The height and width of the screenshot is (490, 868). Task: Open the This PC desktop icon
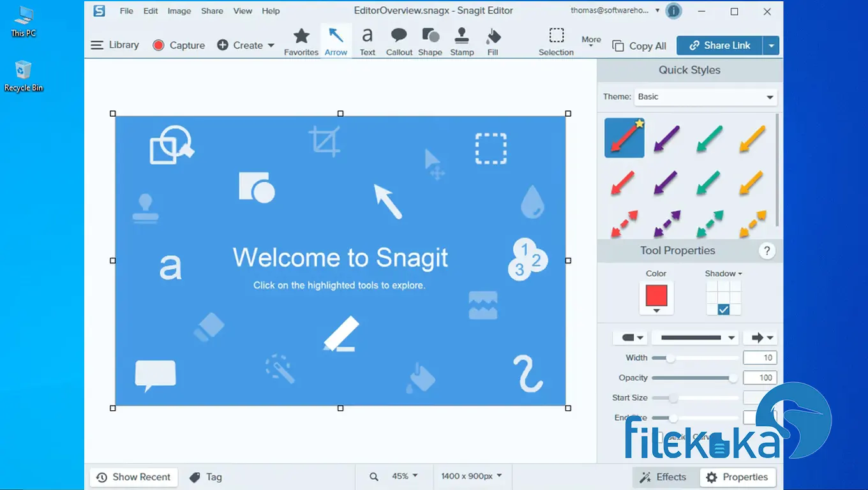click(23, 21)
